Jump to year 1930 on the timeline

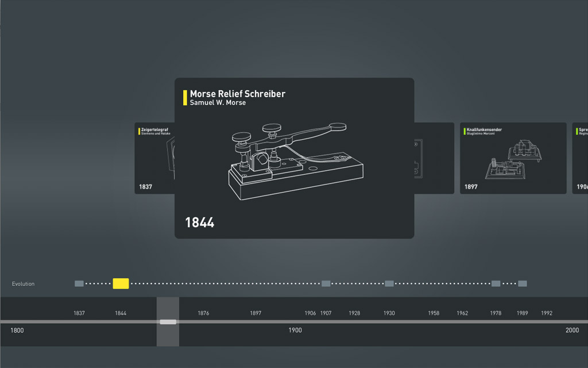click(389, 313)
